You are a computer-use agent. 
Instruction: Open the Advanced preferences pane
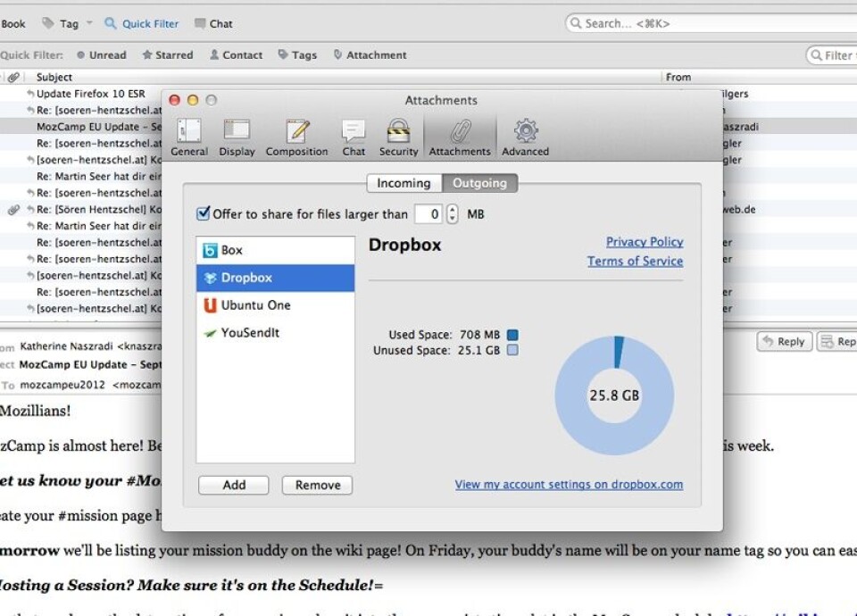[525, 137]
